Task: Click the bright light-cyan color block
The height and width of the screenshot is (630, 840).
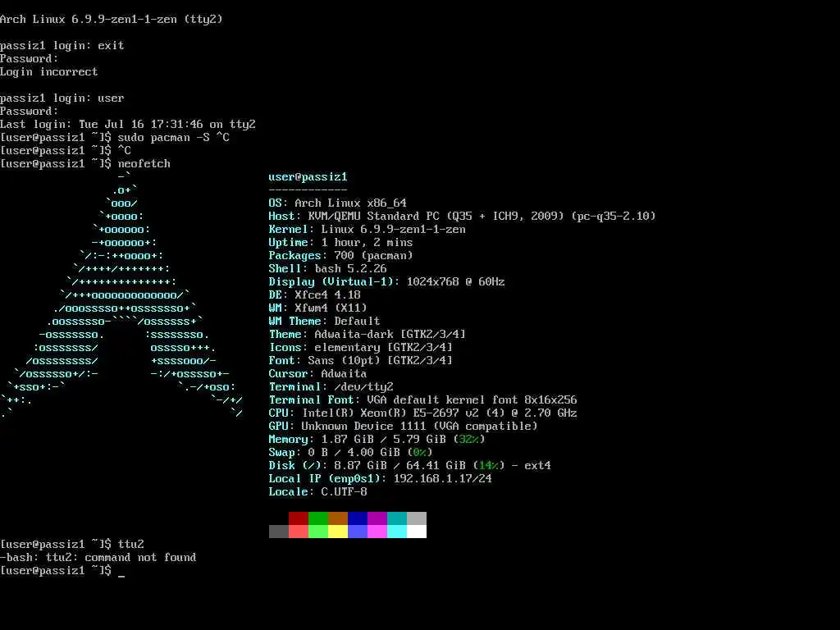Action: tap(397, 532)
